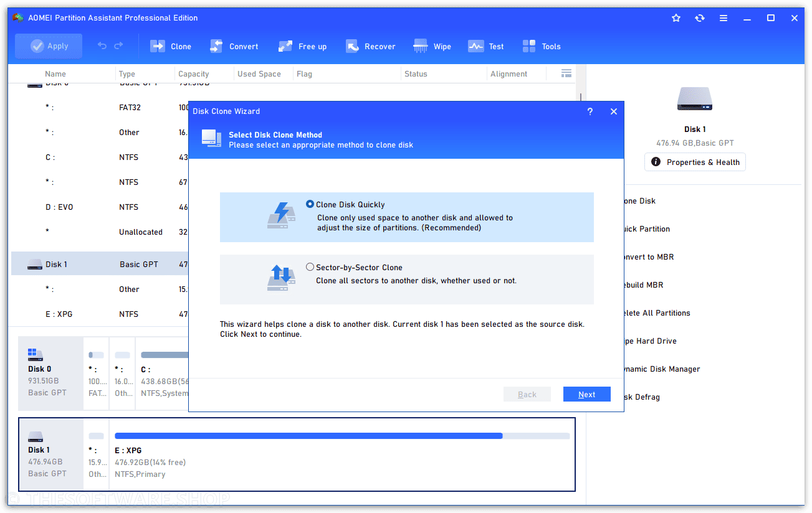
Task: Select the E : XPG partition row
Action: (x=100, y=314)
